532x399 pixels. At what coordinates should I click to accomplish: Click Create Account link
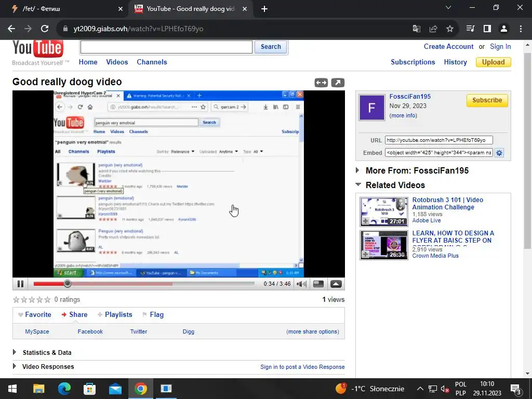(448, 46)
